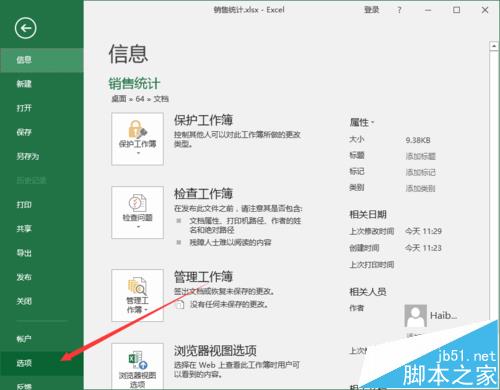Screen dimensions: 500x390
Task: Click the 销售统计 workbook name heading
Action: [x=134, y=83]
